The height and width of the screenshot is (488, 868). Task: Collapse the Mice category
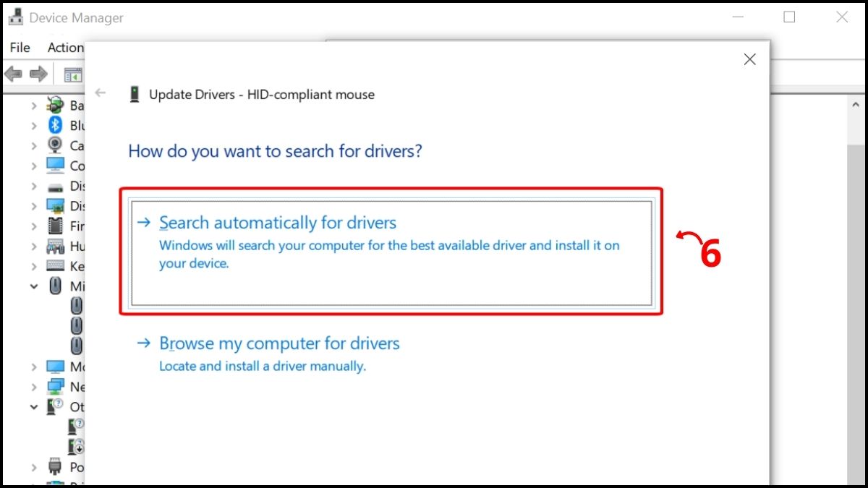point(34,286)
